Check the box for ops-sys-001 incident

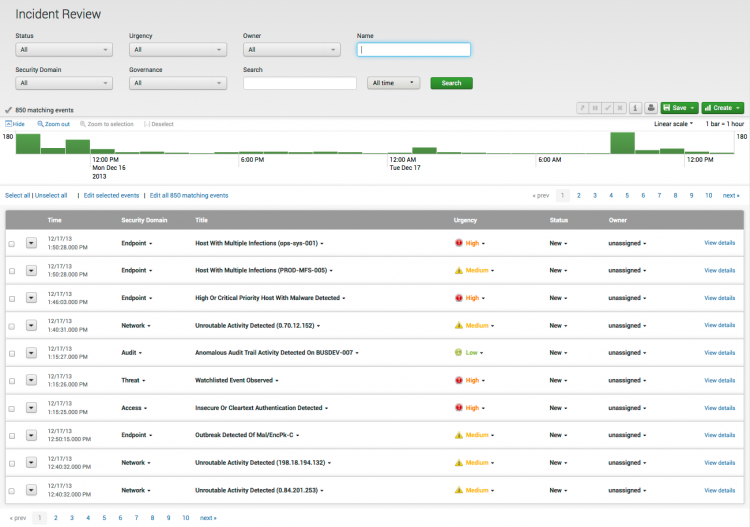pyautogui.click(x=11, y=244)
